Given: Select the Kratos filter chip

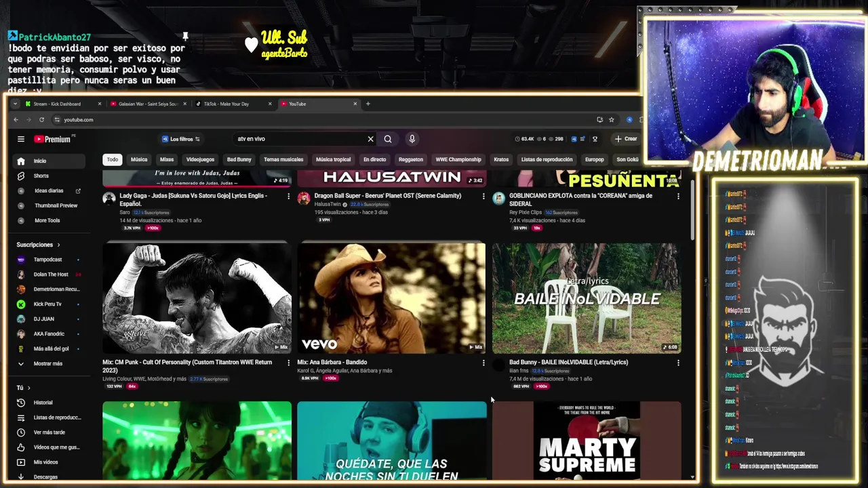Looking at the screenshot, I should (501, 160).
